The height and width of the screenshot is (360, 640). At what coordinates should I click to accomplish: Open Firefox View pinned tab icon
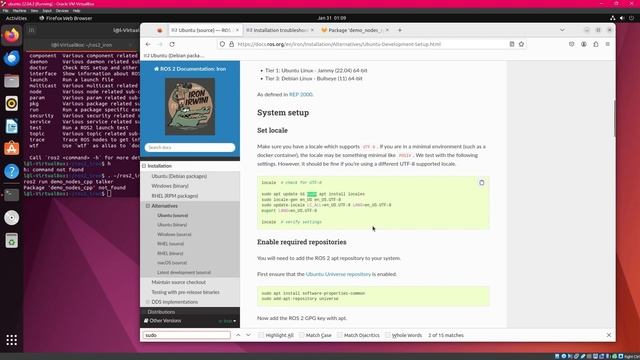click(x=160, y=30)
